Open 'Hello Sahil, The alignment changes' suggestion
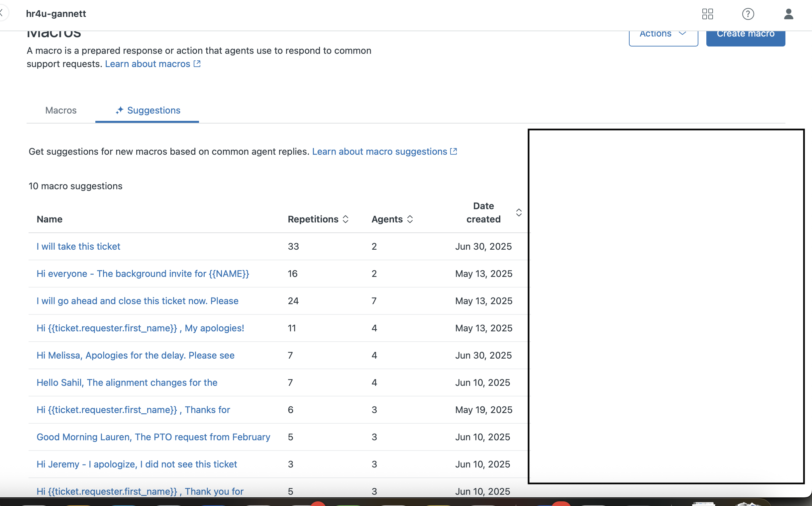The width and height of the screenshot is (812, 506). tap(127, 382)
